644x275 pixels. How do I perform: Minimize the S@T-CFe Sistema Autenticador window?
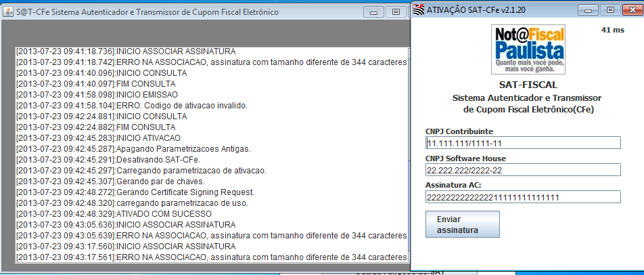[374, 12]
